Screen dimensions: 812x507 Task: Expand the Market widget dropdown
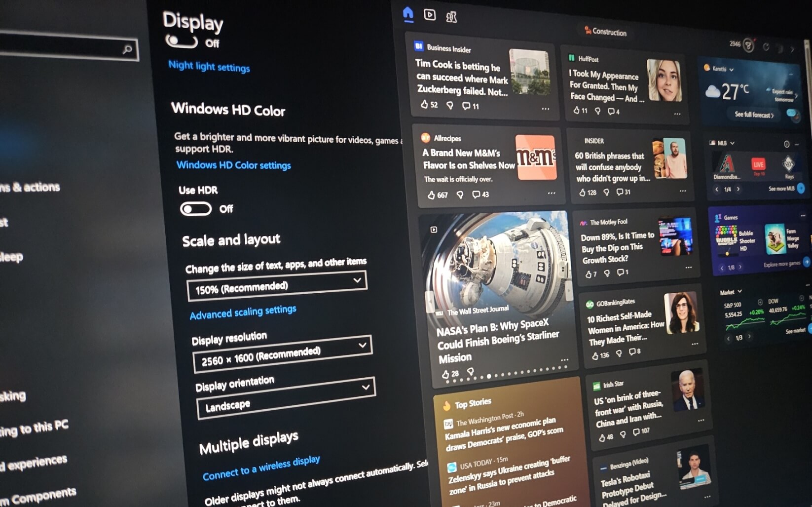pos(739,292)
